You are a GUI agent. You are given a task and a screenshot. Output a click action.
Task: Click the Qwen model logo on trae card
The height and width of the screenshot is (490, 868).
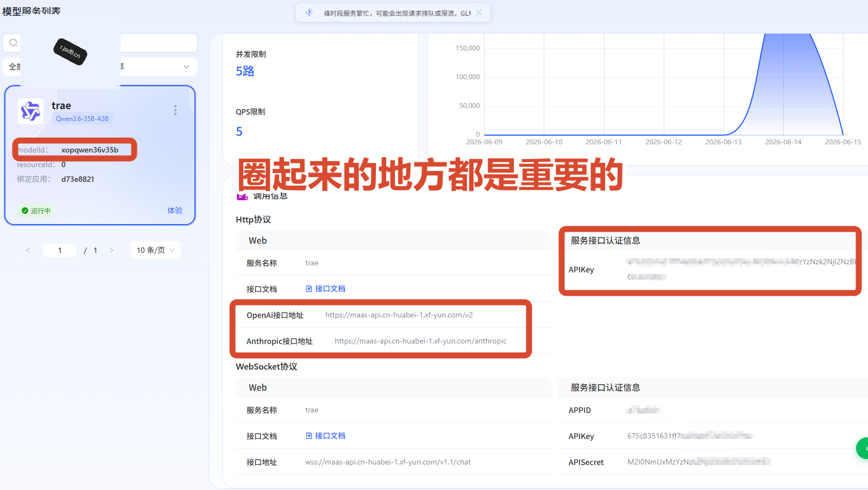(x=30, y=111)
